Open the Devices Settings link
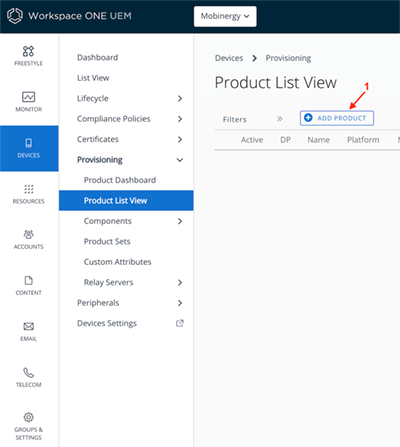Viewport: 400px width, 447px height. (x=107, y=323)
